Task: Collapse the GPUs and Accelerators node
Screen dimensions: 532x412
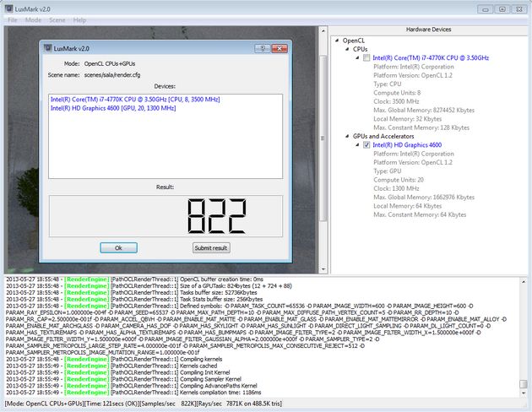Action: (x=347, y=136)
